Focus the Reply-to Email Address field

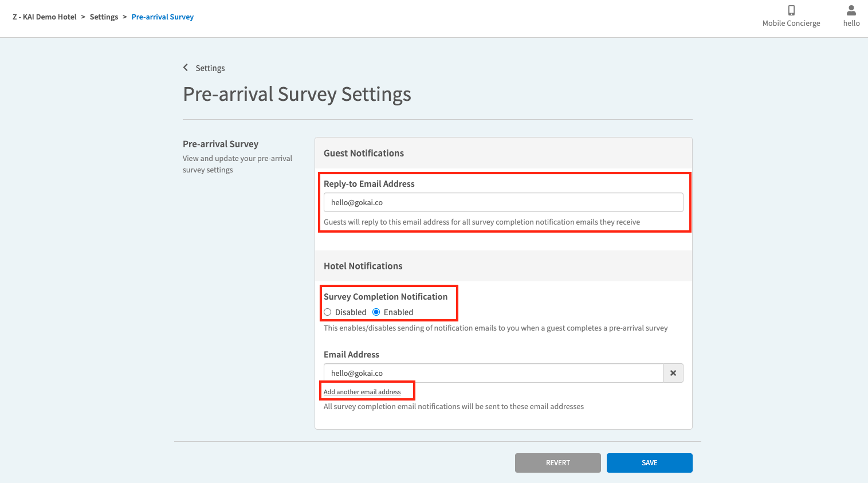pyautogui.click(x=503, y=202)
